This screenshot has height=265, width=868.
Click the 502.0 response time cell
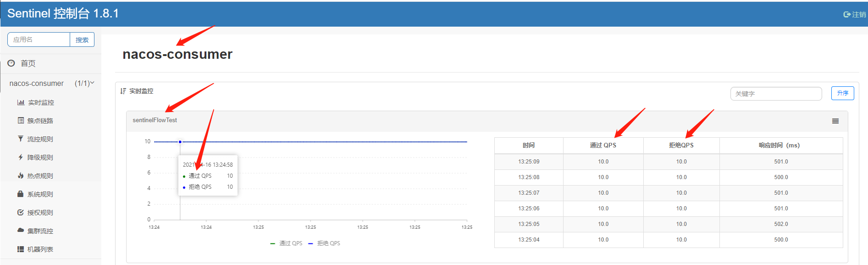click(781, 224)
